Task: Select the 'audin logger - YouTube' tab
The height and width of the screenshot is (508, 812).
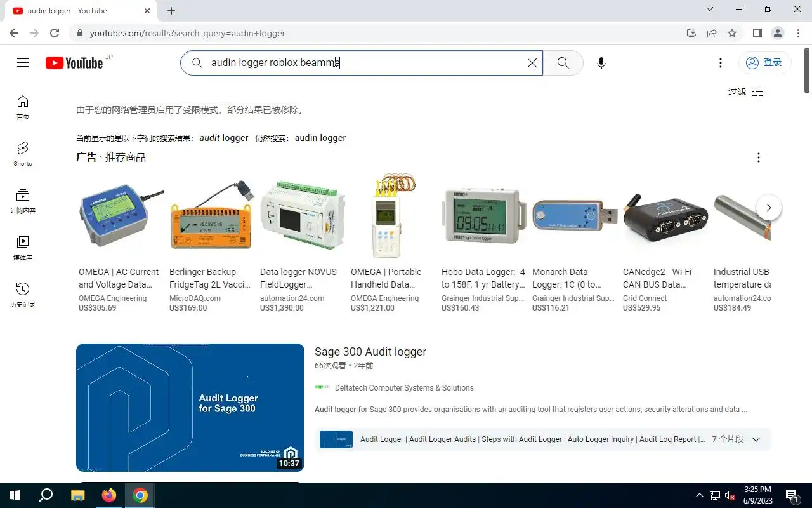Action: pos(81,11)
